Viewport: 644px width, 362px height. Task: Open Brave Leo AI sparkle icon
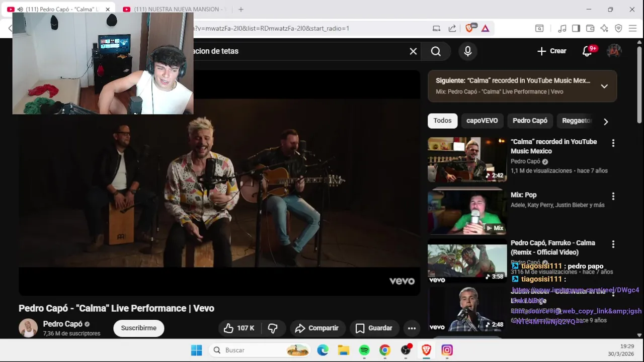pyautogui.click(x=604, y=28)
